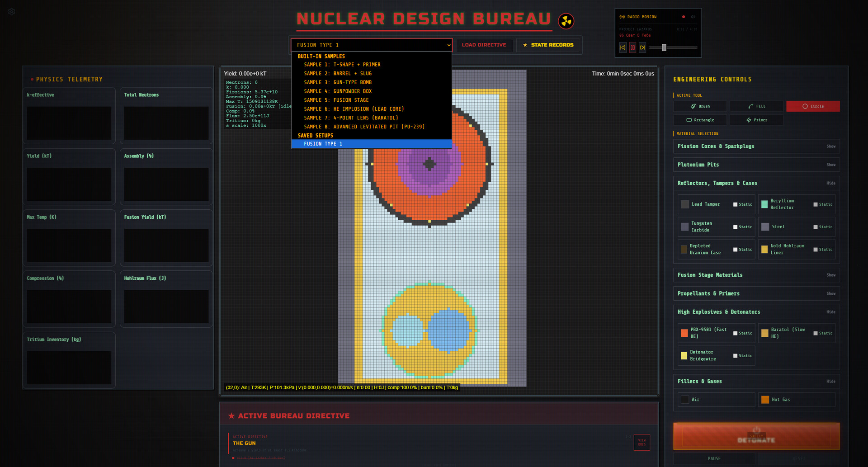Select the Brush tool

point(700,106)
